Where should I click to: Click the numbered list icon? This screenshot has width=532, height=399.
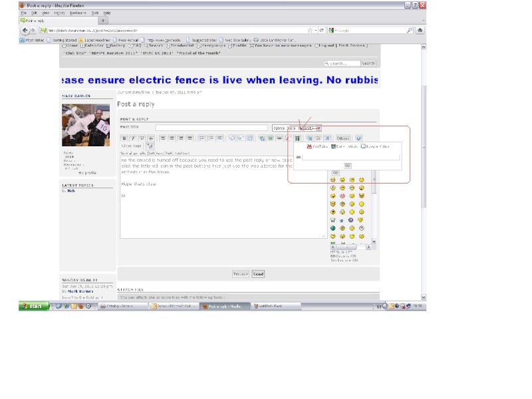pos(211,138)
